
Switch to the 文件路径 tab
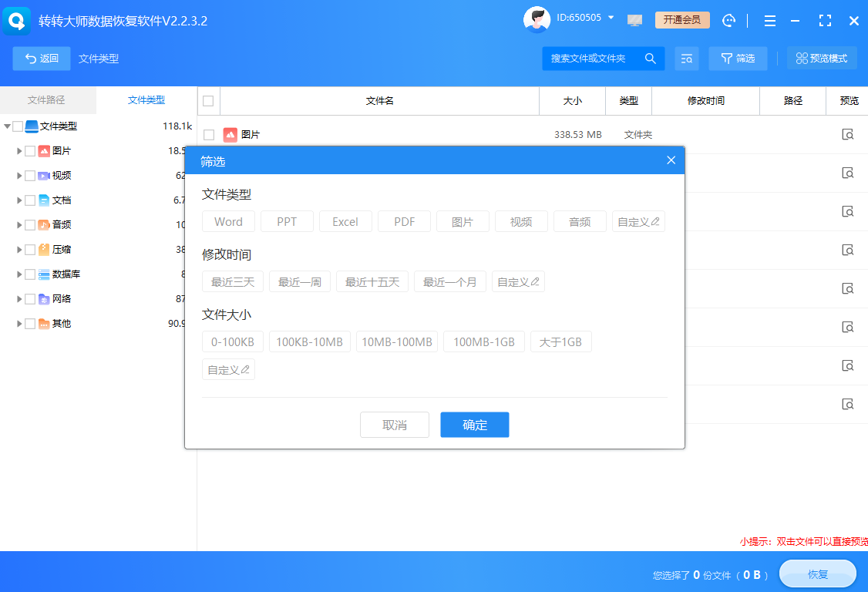click(x=48, y=100)
